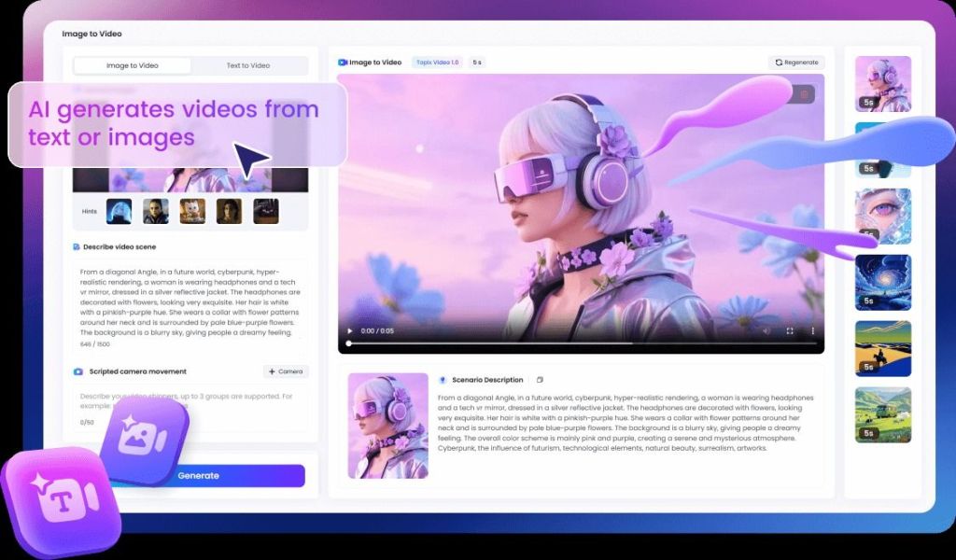Enter fullscreen mode in the video player
The height and width of the screenshot is (560, 956).
[790, 330]
